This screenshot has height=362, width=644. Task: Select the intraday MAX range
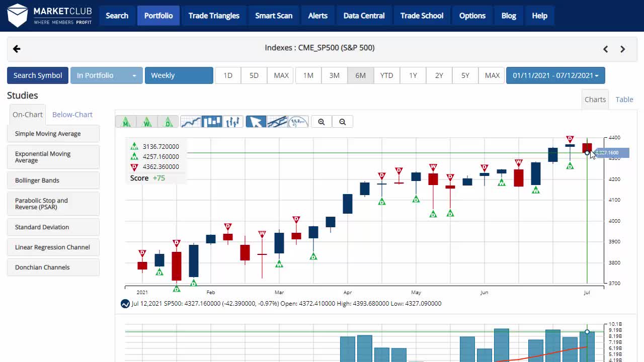[x=281, y=75]
